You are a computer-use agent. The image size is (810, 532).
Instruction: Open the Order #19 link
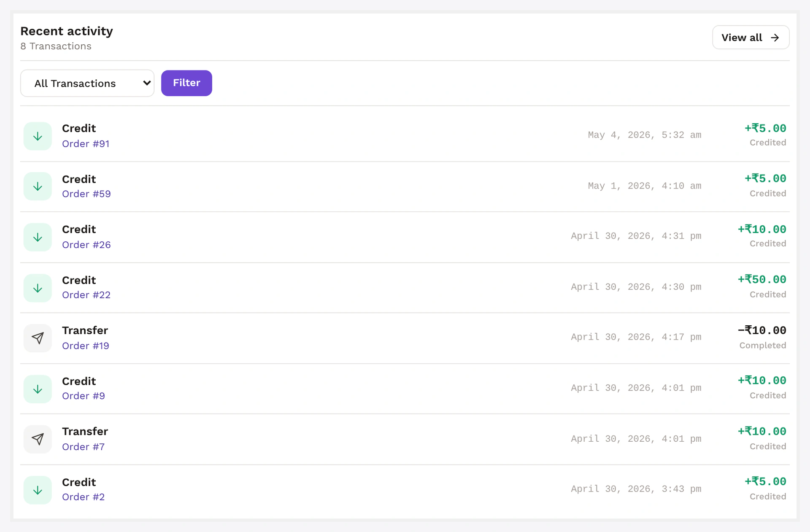coord(86,346)
